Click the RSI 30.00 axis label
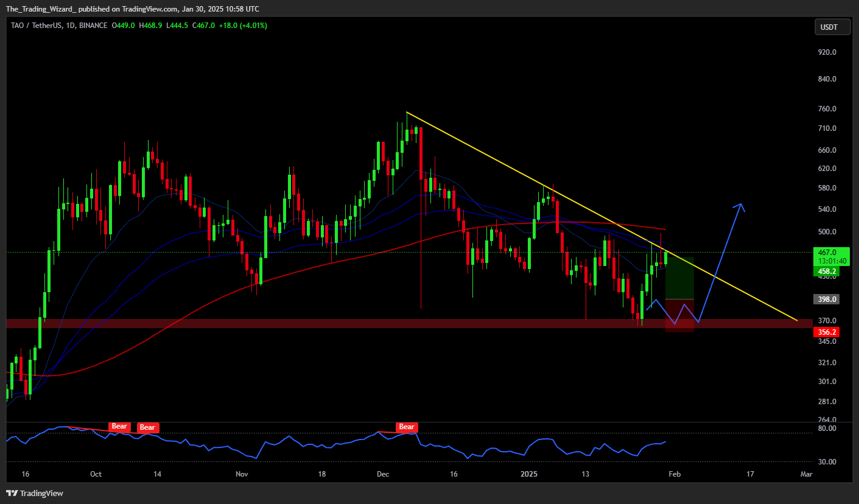 tap(827, 462)
